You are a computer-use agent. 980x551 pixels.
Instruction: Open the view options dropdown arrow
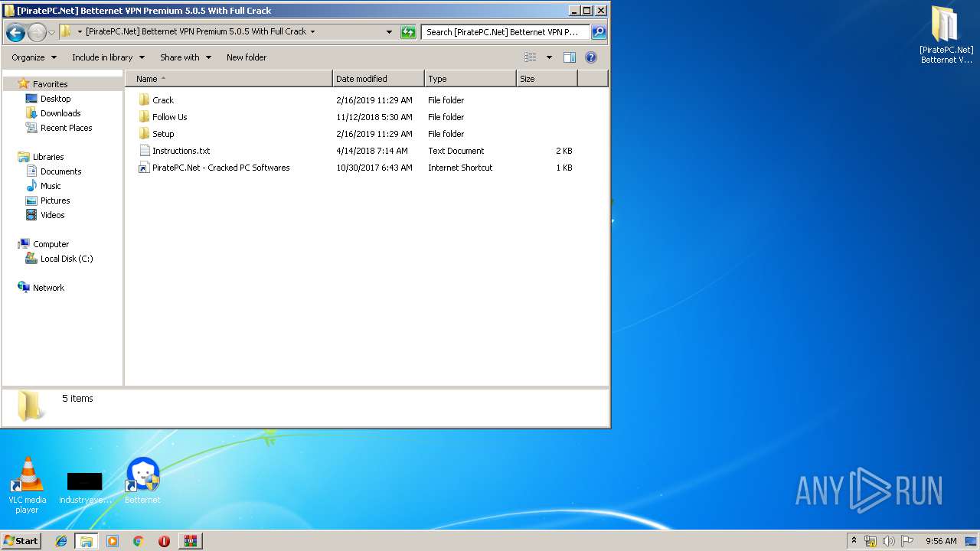pos(549,57)
